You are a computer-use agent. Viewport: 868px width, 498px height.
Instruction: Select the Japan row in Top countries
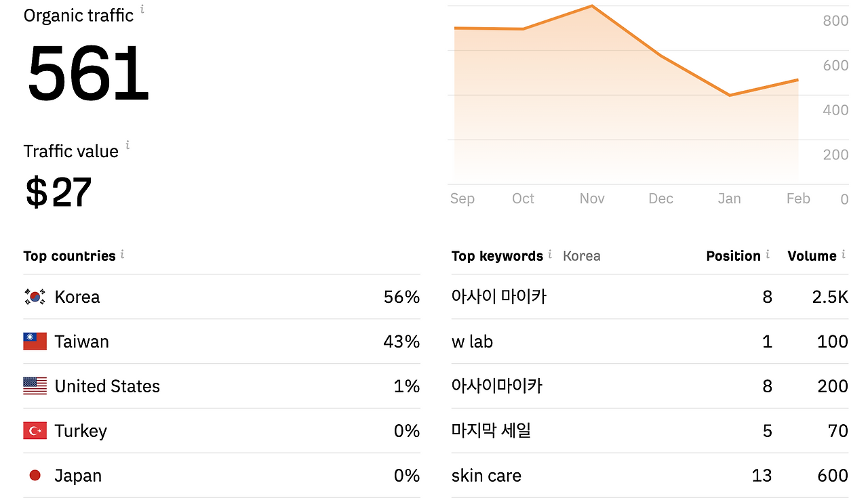(222, 476)
